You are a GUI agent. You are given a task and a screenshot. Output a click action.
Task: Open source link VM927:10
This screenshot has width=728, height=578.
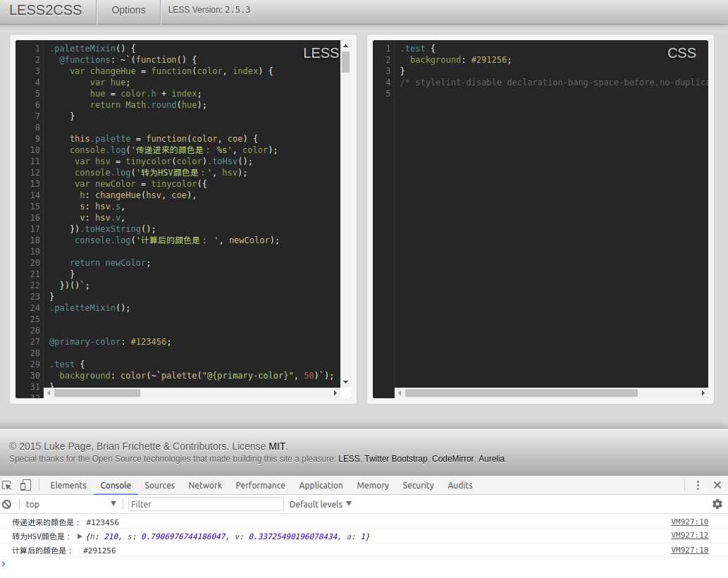[x=689, y=522]
